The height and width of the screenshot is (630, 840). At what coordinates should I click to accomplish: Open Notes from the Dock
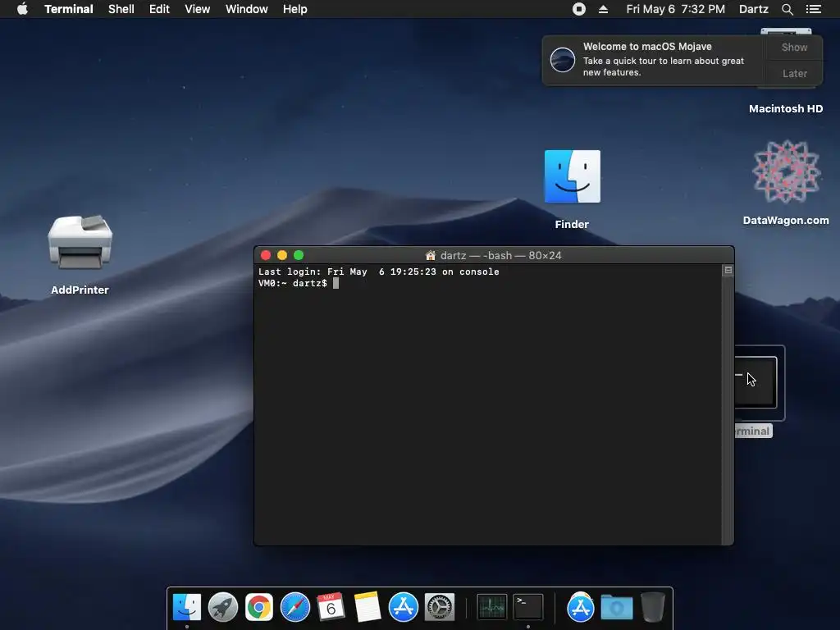point(367,608)
